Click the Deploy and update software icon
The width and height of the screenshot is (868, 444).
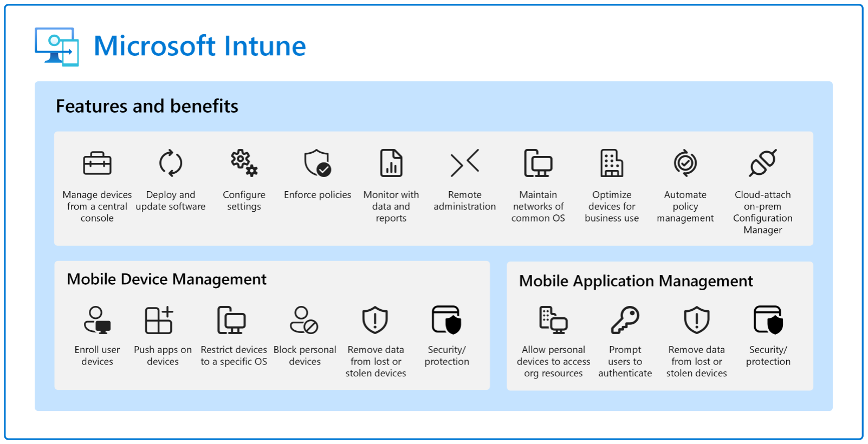pyautogui.click(x=171, y=163)
